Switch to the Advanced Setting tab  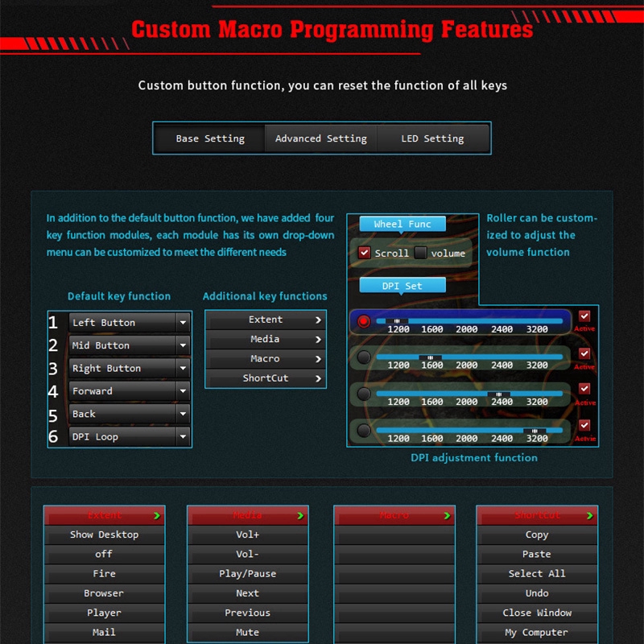tap(321, 138)
